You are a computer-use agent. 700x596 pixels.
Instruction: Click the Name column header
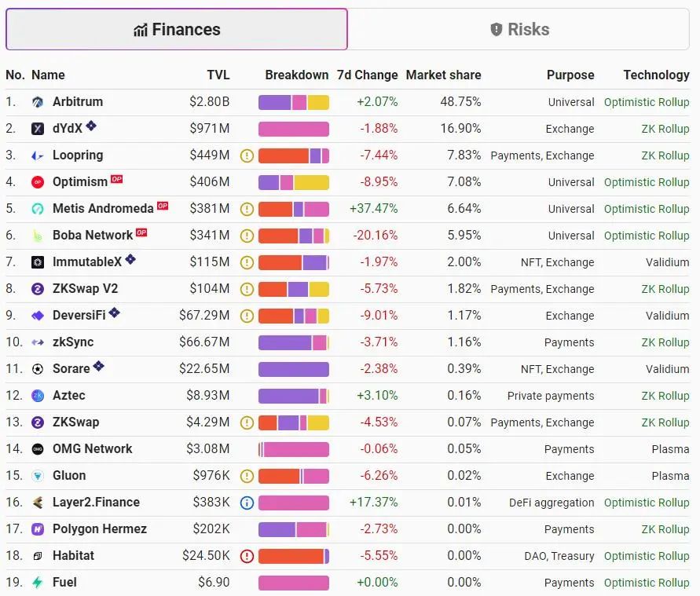point(48,75)
